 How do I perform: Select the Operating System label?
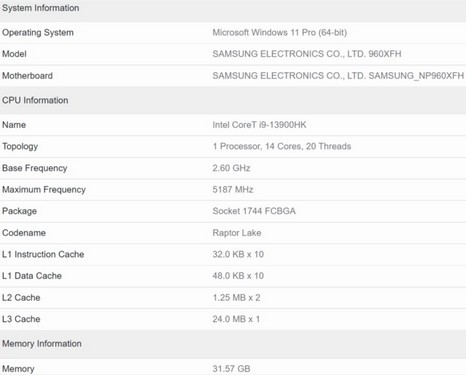tap(38, 33)
